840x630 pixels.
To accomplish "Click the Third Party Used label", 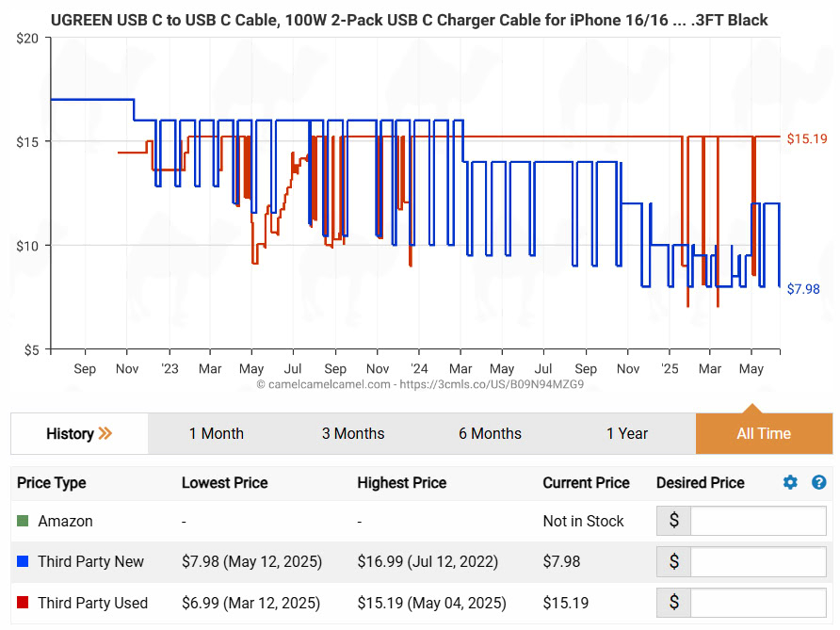I will (92, 603).
